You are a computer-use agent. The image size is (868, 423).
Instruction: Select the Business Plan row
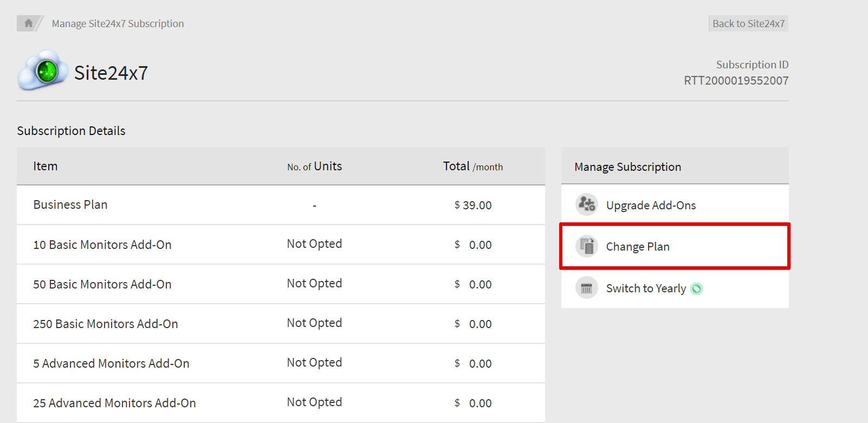(x=70, y=204)
